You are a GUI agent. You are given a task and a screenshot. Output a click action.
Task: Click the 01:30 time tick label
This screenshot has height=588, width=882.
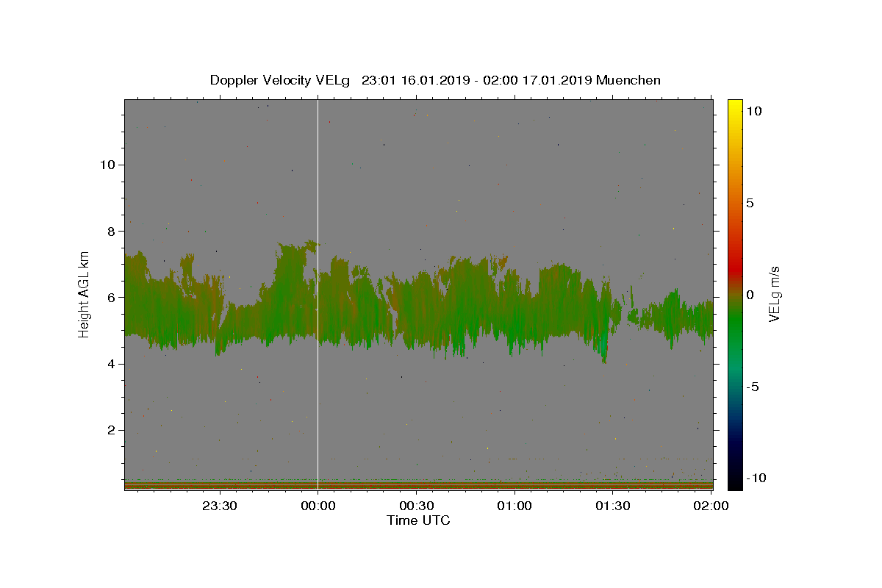point(612,506)
